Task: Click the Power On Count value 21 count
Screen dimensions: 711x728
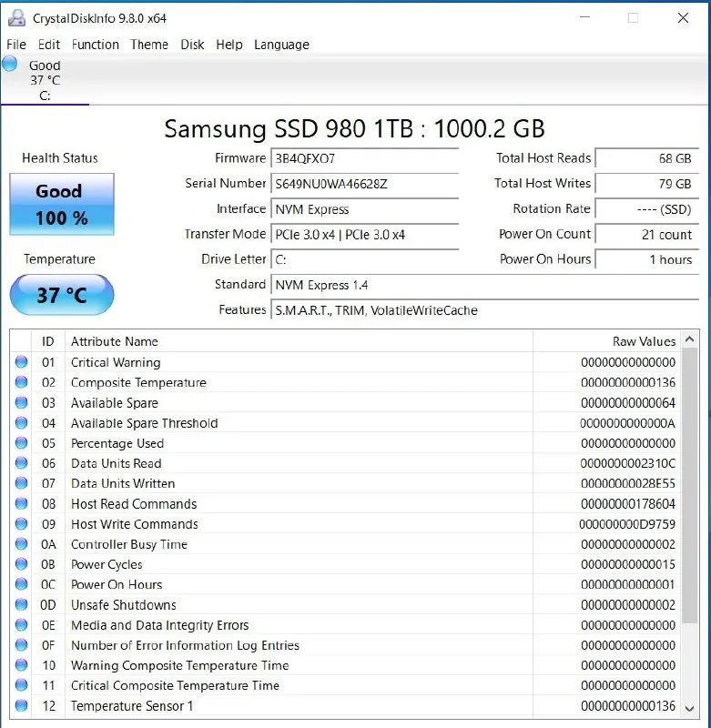Action: click(647, 235)
